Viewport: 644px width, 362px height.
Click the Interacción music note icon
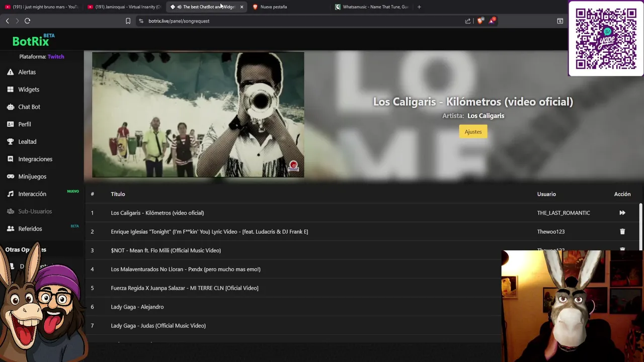pyautogui.click(x=10, y=194)
